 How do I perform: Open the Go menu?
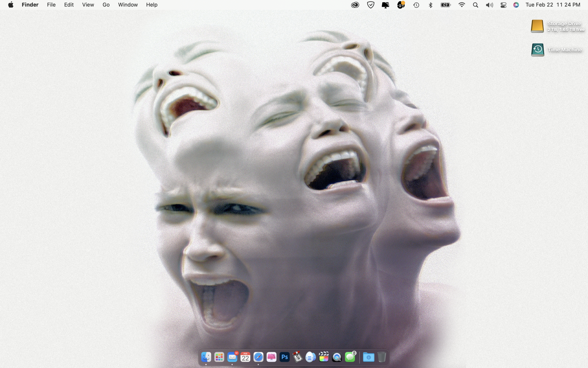106,5
